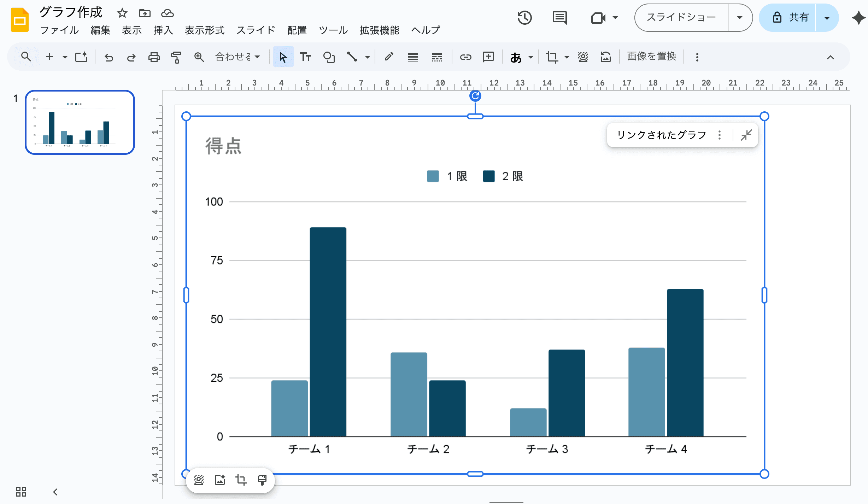
Task: Click the undo arrow
Action: pyautogui.click(x=109, y=57)
